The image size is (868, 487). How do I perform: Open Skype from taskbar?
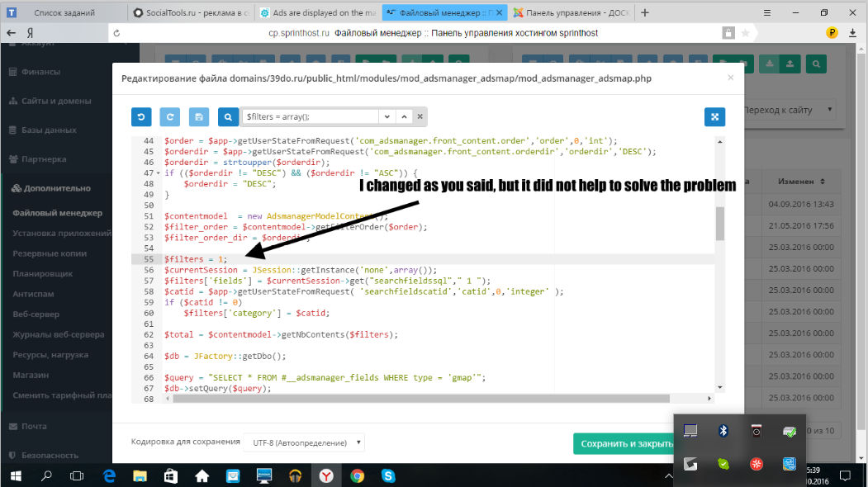pyautogui.click(x=388, y=476)
